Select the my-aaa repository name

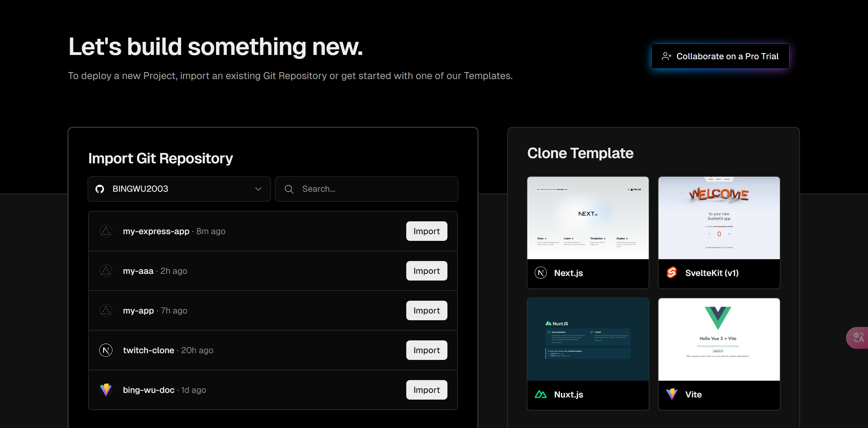(x=138, y=271)
